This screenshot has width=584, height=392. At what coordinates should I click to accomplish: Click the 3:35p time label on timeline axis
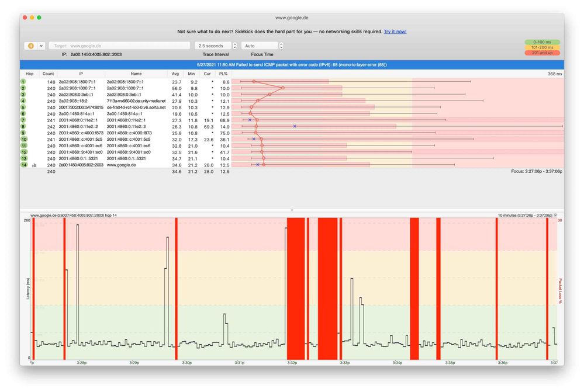pyautogui.click(x=450, y=363)
